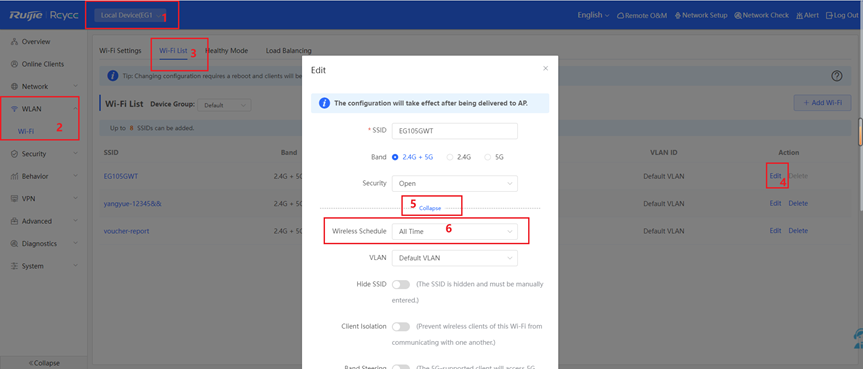Collapse the left sidebar

tap(43, 363)
